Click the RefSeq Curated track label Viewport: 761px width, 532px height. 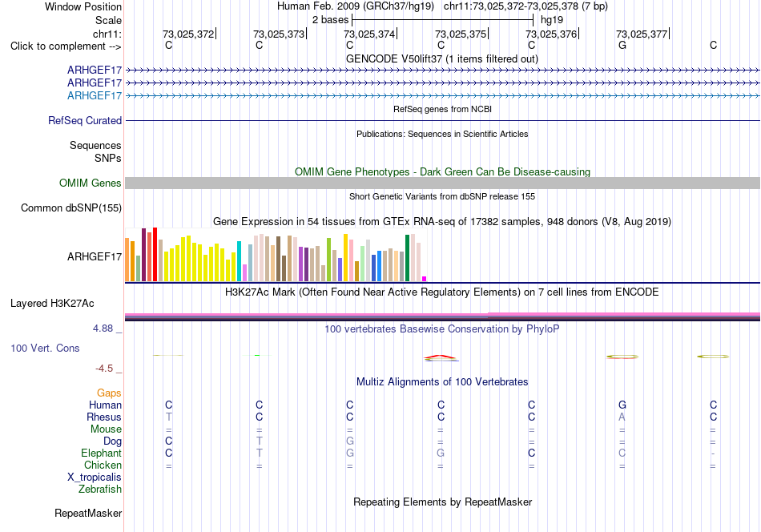pos(84,120)
